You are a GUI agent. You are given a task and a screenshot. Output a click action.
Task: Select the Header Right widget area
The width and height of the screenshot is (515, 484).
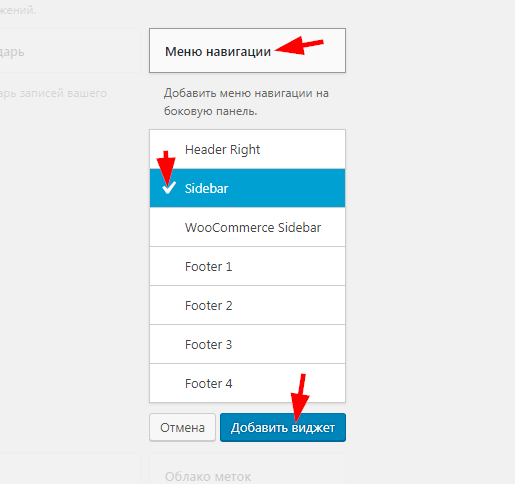click(x=247, y=149)
